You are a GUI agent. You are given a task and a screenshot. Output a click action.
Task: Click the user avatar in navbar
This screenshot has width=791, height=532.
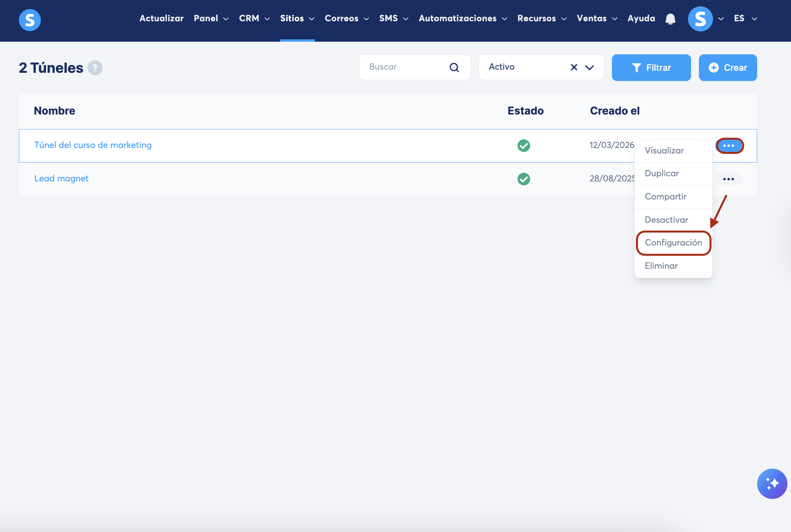click(700, 19)
